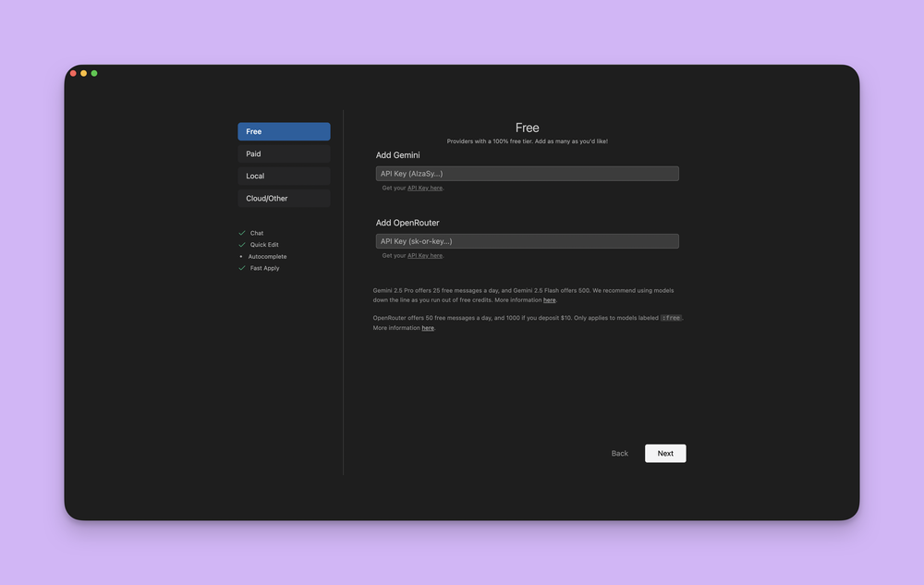Image resolution: width=924 pixels, height=585 pixels.
Task: Maximize the window with the green button
Action: (94, 73)
